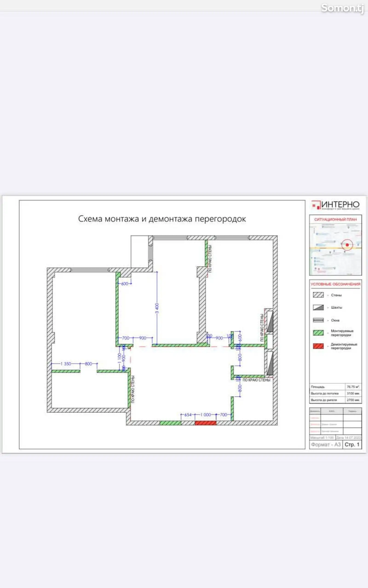
Task: Select the Шахты legend label
Action: coord(336,307)
